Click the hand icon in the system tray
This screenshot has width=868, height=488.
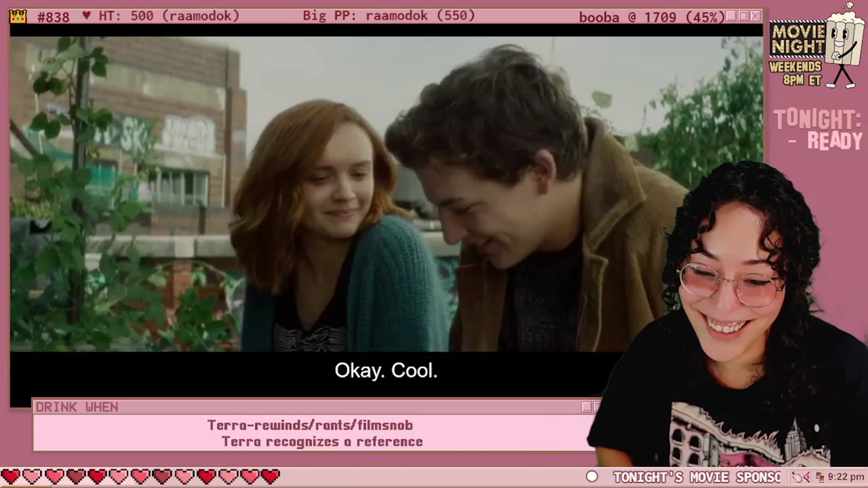coord(797,477)
